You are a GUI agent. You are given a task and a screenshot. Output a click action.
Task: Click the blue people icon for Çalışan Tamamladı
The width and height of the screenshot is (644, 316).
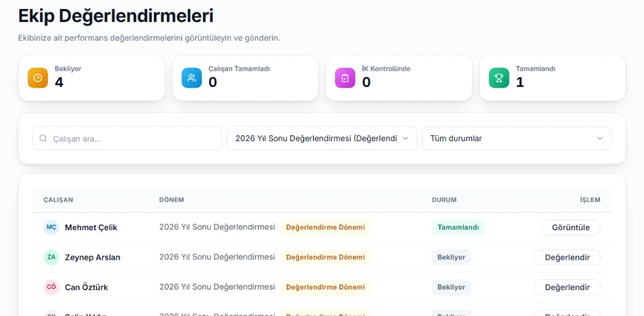pos(192,78)
